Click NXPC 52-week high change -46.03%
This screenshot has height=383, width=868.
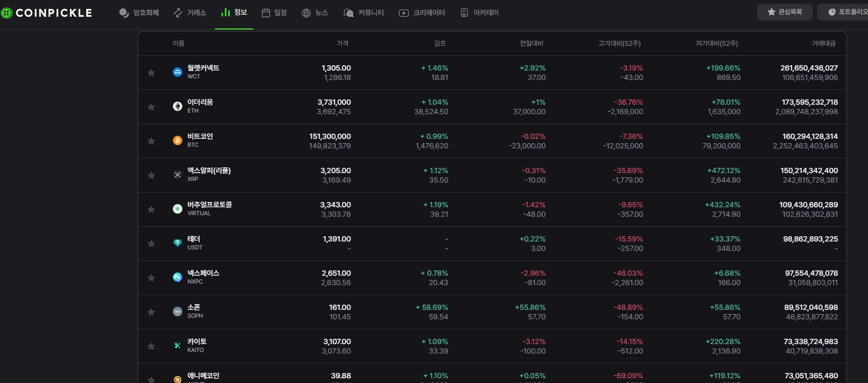click(628, 273)
